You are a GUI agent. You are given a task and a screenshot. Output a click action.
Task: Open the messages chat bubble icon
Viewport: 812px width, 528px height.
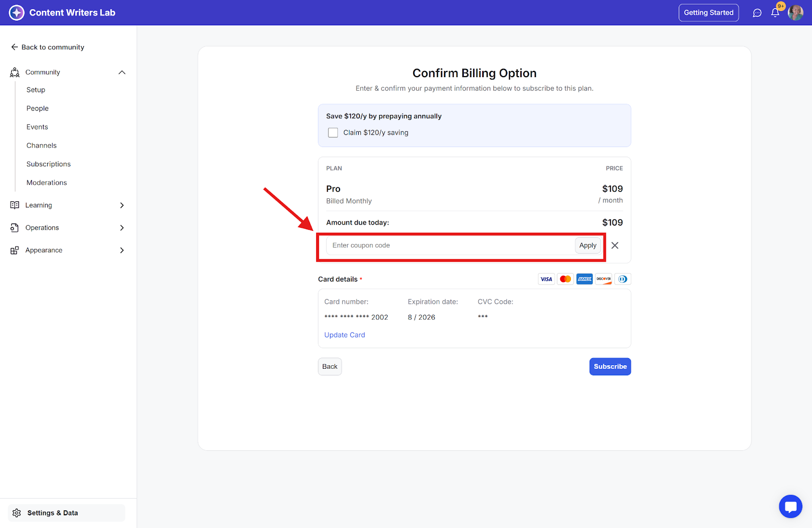point(757,13)
